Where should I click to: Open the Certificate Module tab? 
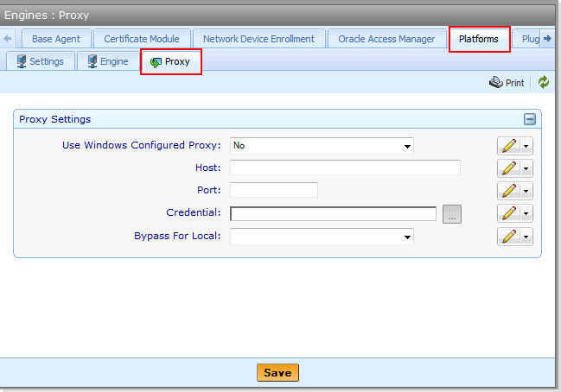tap(142, 39)
